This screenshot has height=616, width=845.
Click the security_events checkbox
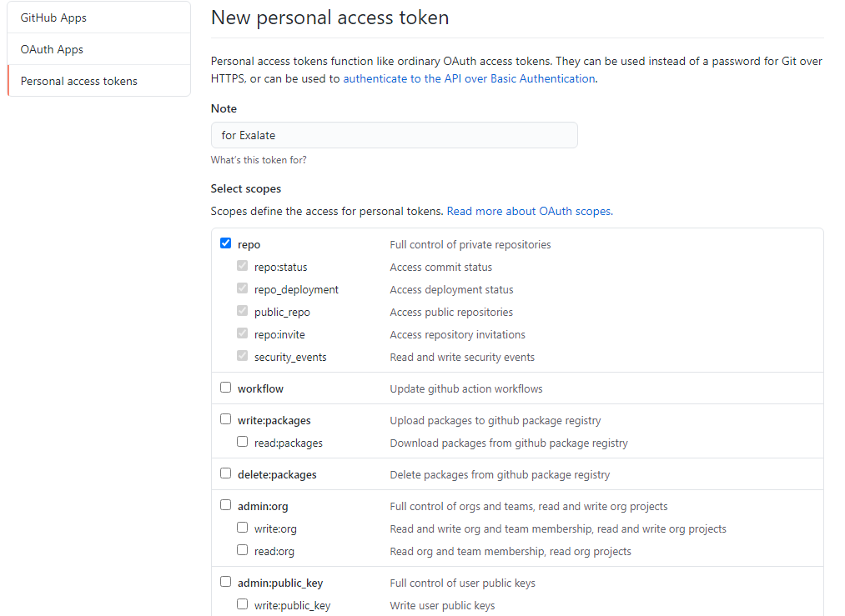[x=242, y=356]
